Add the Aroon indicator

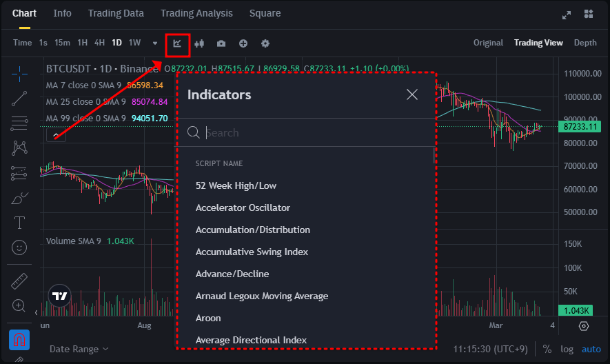pyautogui.click(x=208, y=318)
